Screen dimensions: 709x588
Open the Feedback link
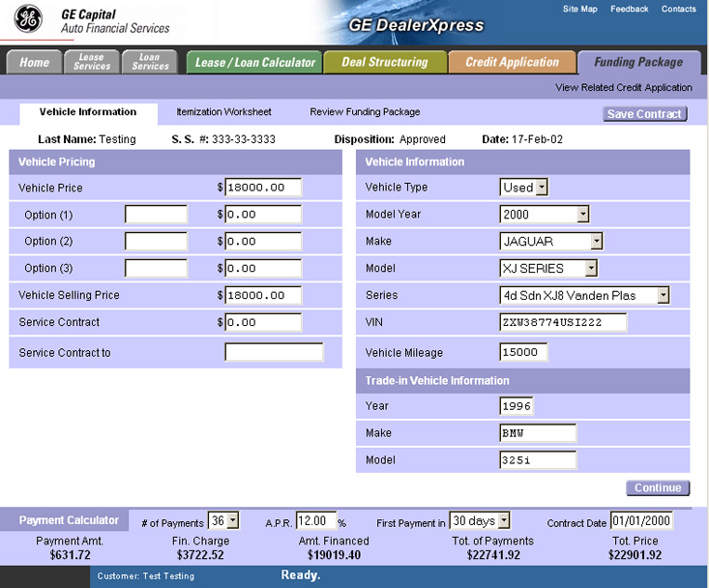coord(629,9)
